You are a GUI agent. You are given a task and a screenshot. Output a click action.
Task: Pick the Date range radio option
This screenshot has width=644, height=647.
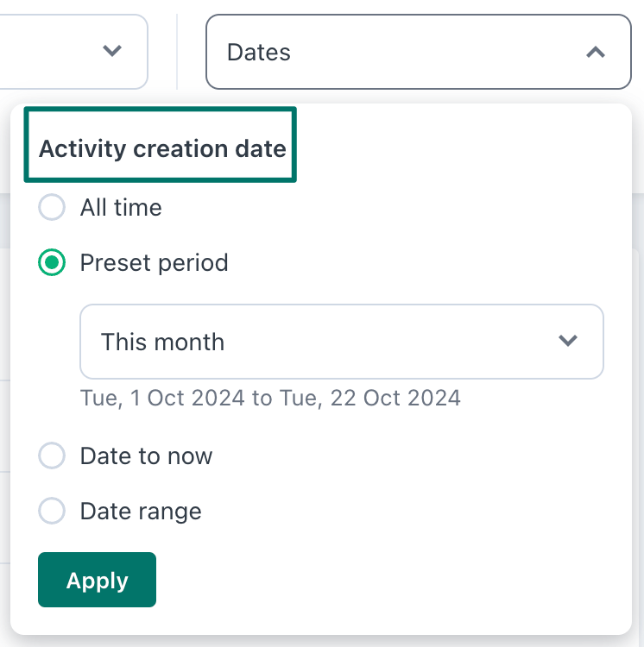(x=52, y=511)
